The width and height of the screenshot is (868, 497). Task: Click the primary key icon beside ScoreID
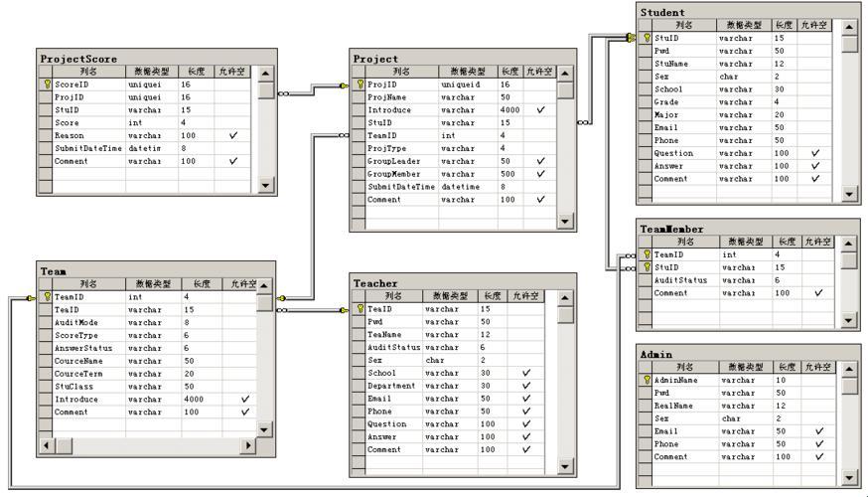point(47,84)
